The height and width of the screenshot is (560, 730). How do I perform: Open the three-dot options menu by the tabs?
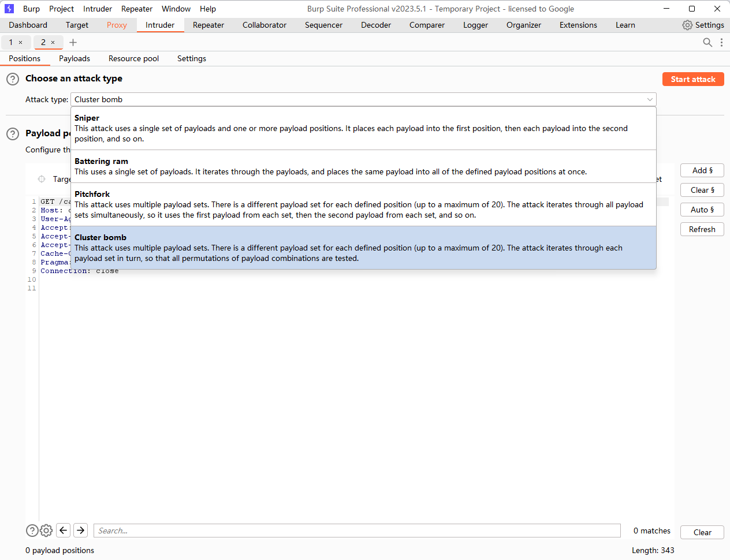point(721,42)
